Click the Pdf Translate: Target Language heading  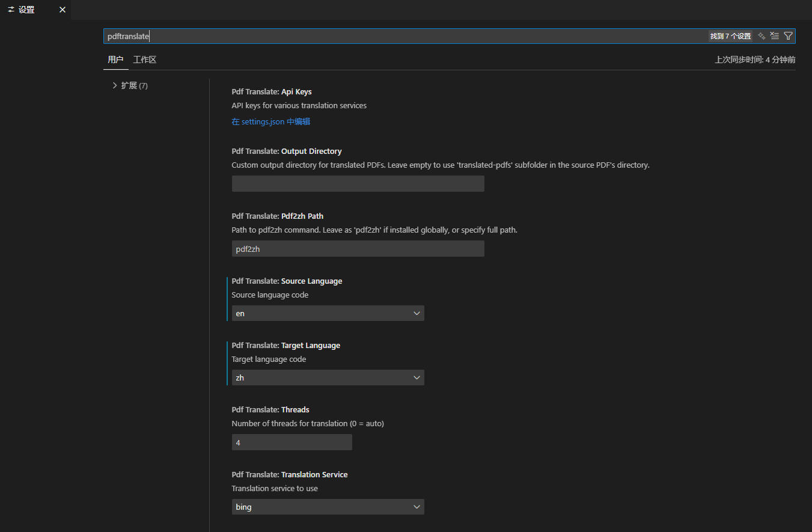click(x=286, y=346)
